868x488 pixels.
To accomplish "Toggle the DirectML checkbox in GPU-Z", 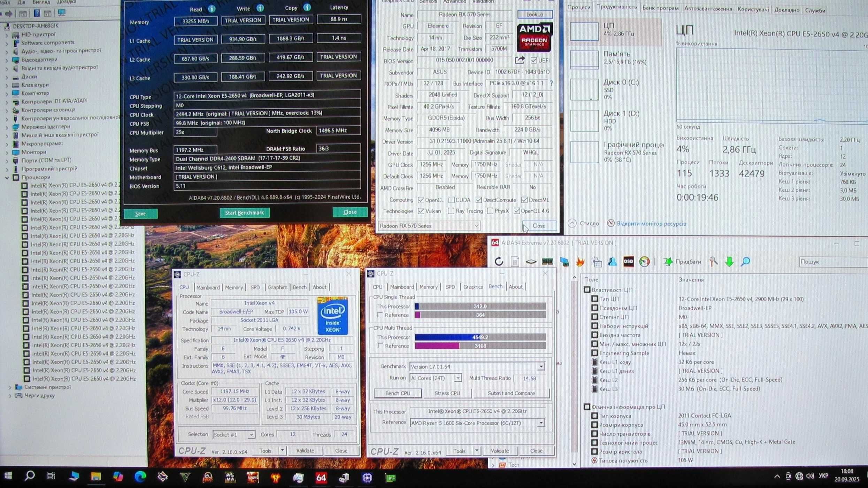I will point(524,200).
